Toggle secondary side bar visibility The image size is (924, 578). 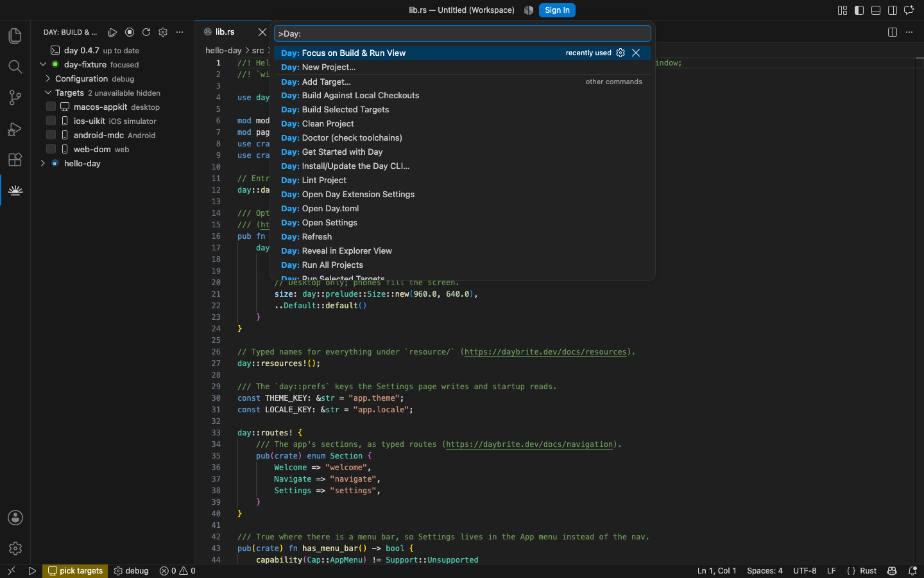tap(893, 10)
